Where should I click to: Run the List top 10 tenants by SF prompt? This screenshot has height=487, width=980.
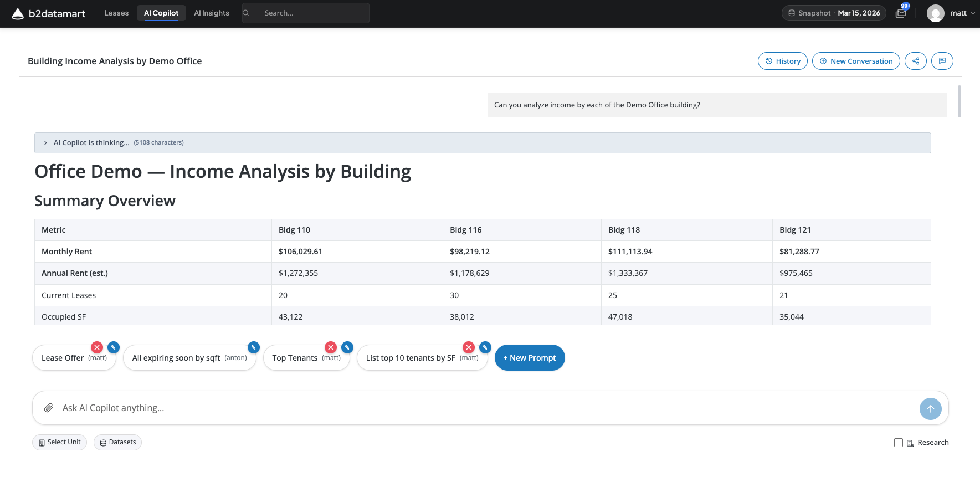tap(422, 358)
